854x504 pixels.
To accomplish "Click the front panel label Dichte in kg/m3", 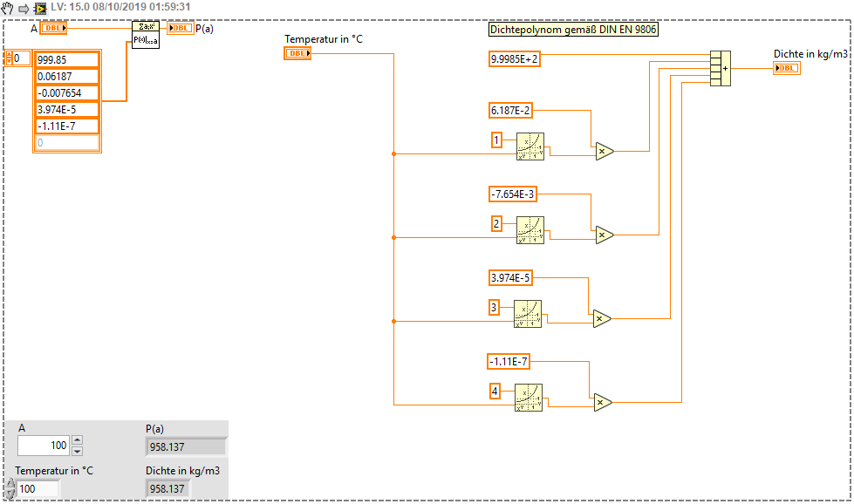I will pyautogui.click(x=182, y=471).
